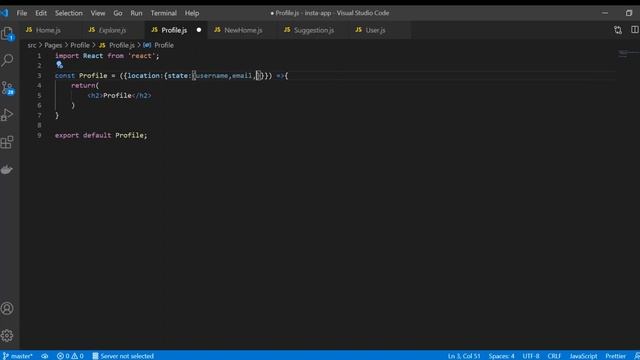The height and width of the screenshot is (360, 640).
Task: Open the Docker view icon
Action: [7, 169]
